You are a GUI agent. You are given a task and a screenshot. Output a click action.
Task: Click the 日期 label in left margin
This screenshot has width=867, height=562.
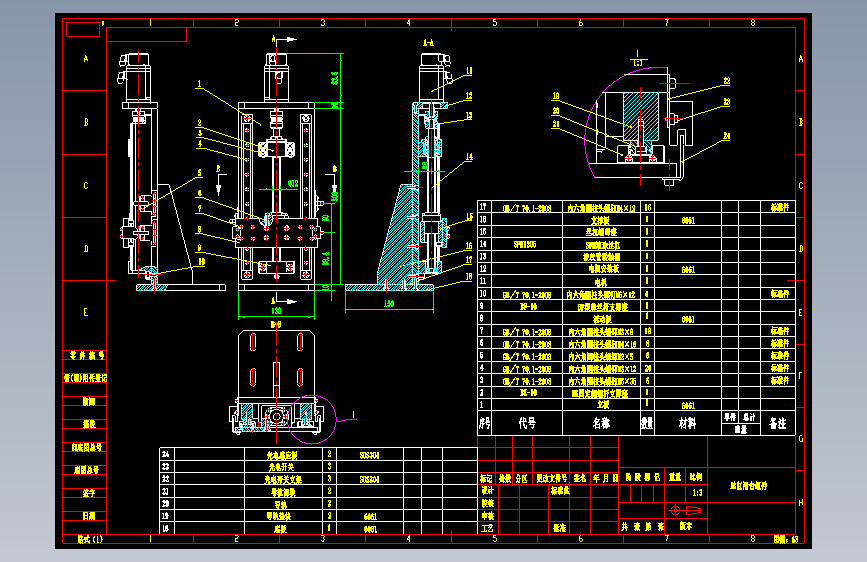click(88, 516)
